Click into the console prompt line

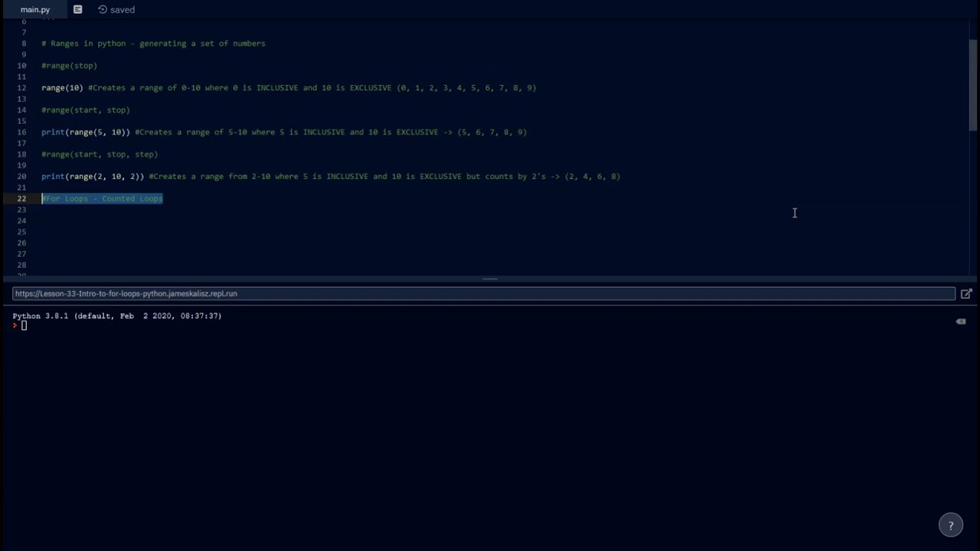click(x=490, y=326)
